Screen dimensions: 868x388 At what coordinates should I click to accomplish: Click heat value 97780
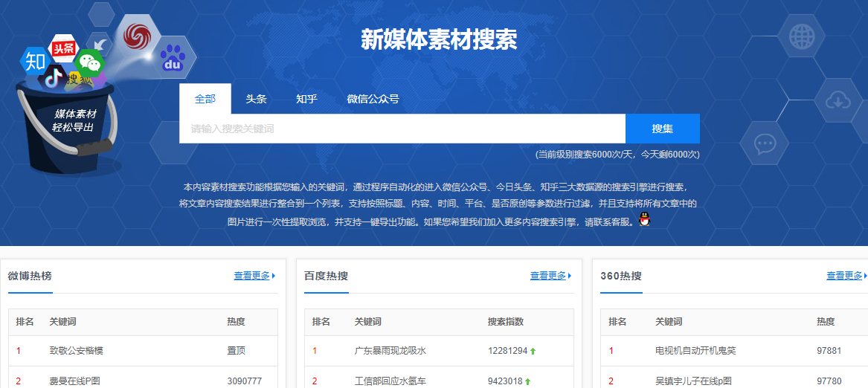point(829,381)
